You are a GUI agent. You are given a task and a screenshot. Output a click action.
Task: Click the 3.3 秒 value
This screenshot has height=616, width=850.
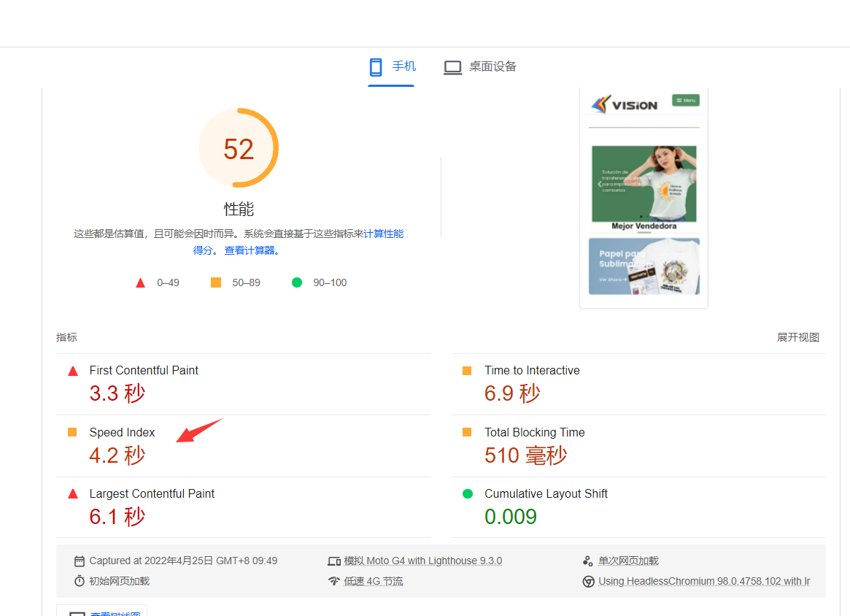pos(117,393)
